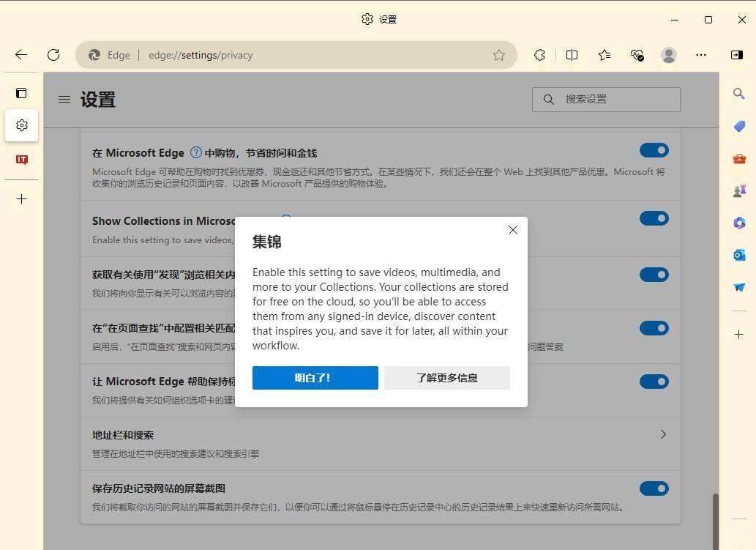
Task: Add page to favorites star icon
Action: 499,55
